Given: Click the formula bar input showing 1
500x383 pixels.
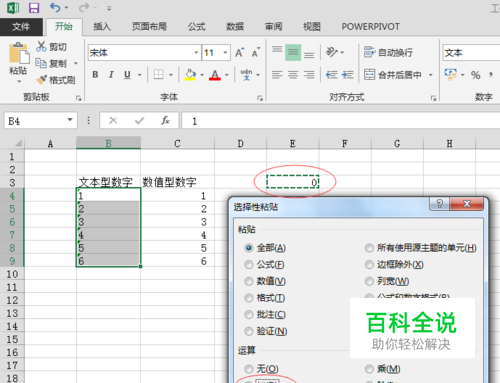Looking at the screenshot, I should (x=341, y=121).
